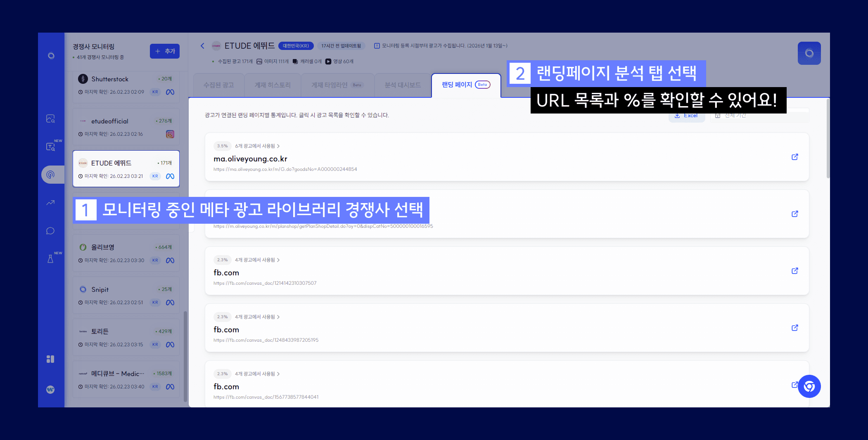Click the back arrow next to ETUDE 에뛰드
The height and width of the screenshot is (440, 868).
click(x=202, y=46)
